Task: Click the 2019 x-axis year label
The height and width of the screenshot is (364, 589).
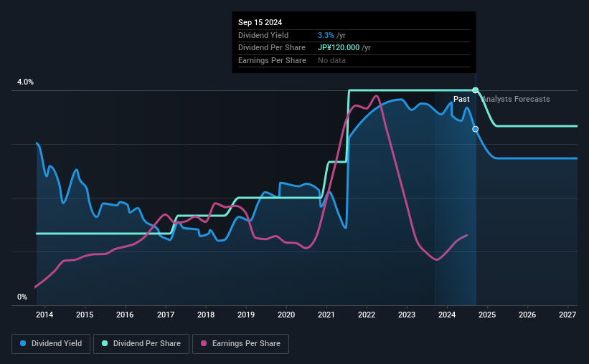Action: pos(245,315)
